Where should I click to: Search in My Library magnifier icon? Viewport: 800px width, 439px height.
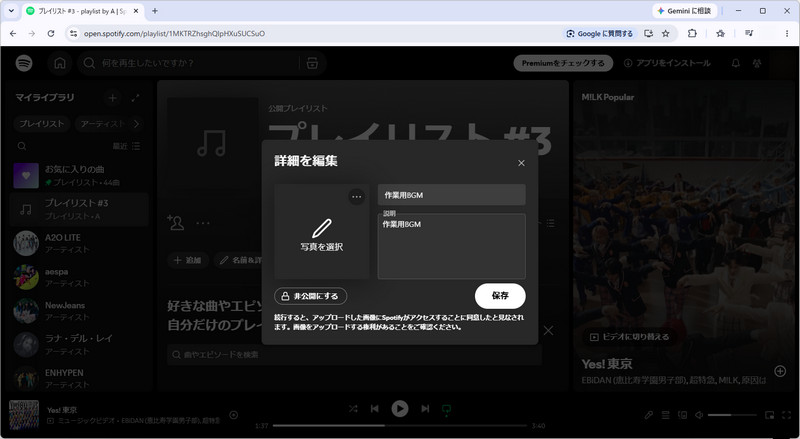[22, 146]
